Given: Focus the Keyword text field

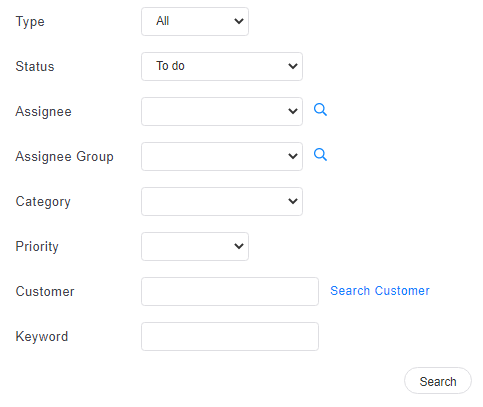Looking at the screenshot, I should click(230, 336).
